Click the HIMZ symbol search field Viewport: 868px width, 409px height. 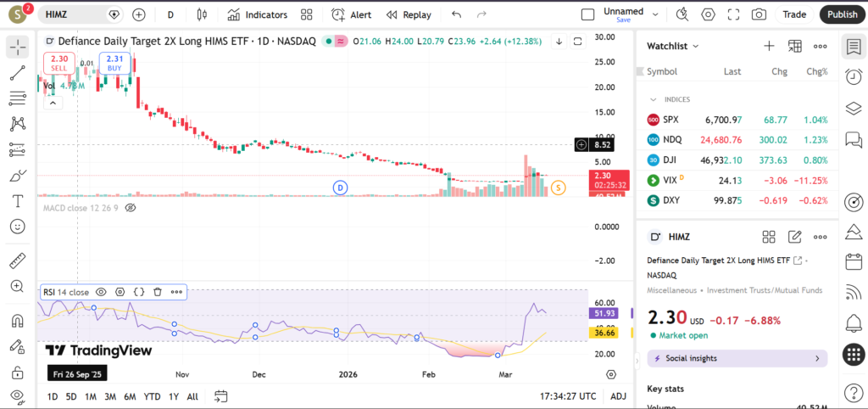click(x=75, y=14)
